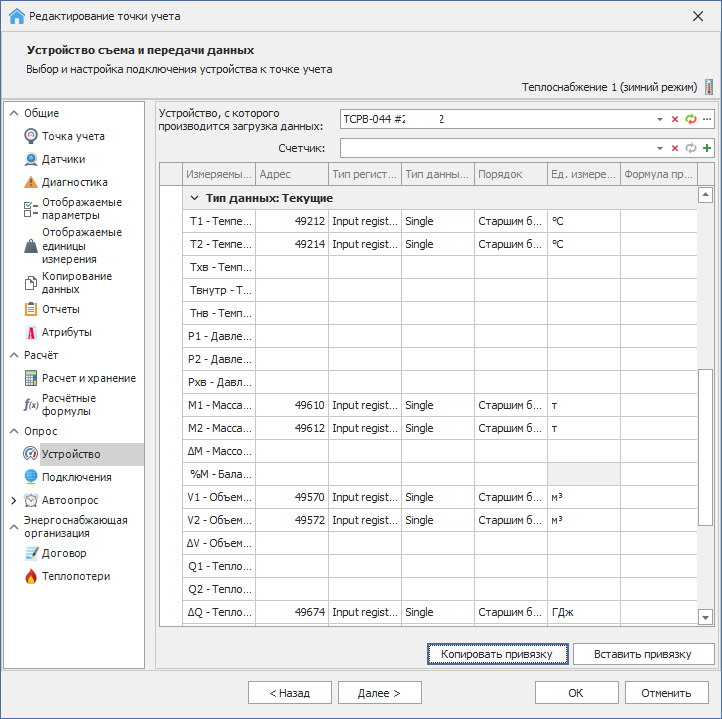Add a counter with the green plus
The height and width of the screenshot is (719, 722).
point(707,148)
